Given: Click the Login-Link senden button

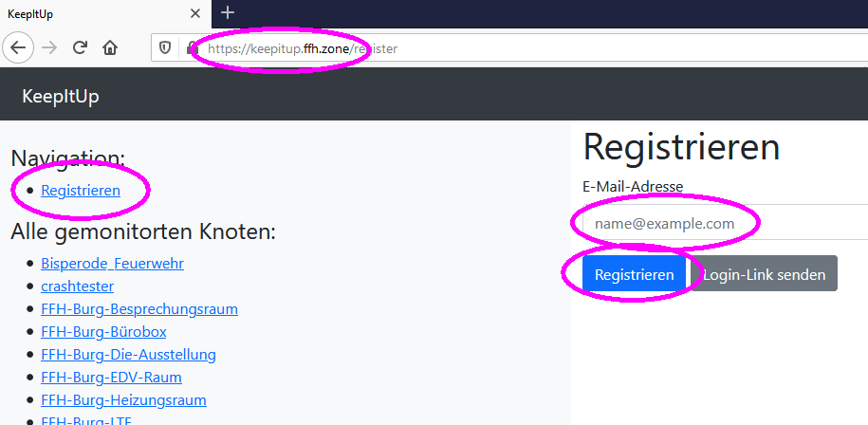Looking at the screenshot, I should click(764, 275).
